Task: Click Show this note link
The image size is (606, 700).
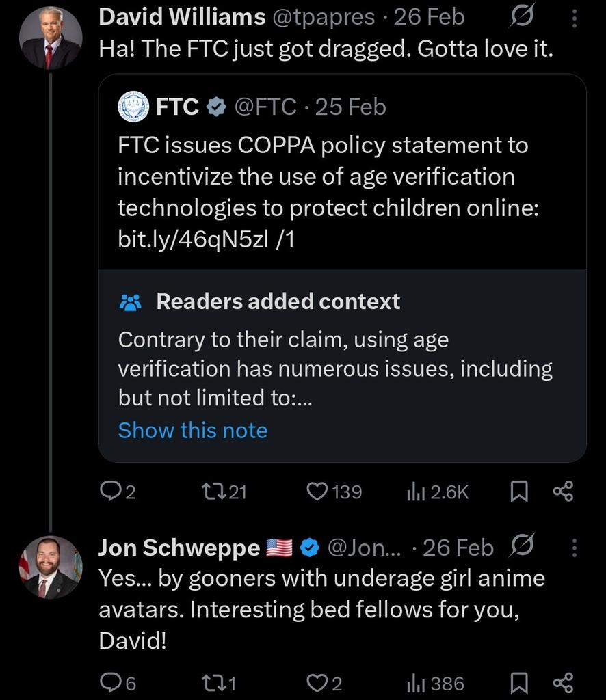Action: click(x=193, y=431)
